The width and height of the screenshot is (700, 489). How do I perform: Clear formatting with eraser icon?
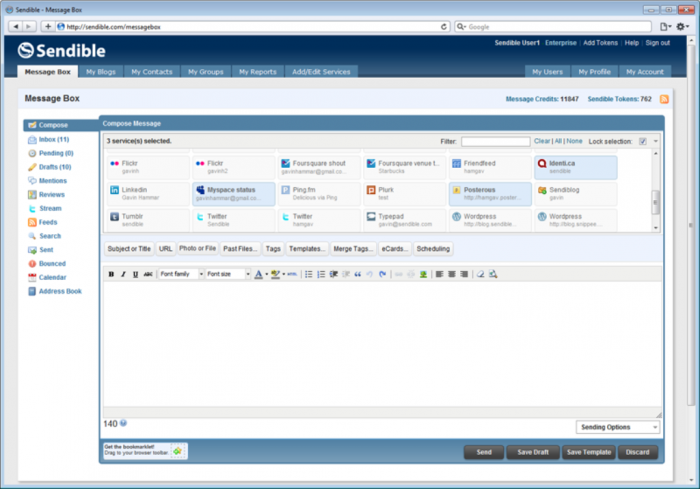point(480,274)
